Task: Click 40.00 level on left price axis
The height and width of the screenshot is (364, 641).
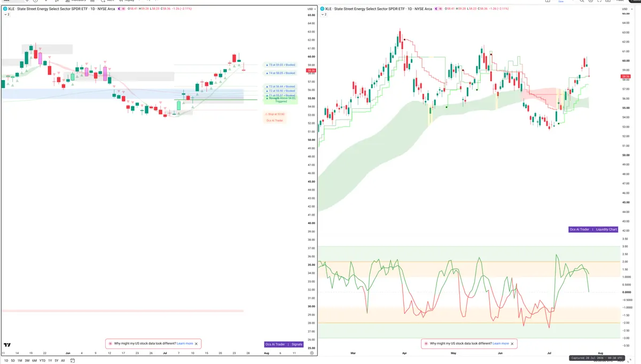Action: [311, 223]
